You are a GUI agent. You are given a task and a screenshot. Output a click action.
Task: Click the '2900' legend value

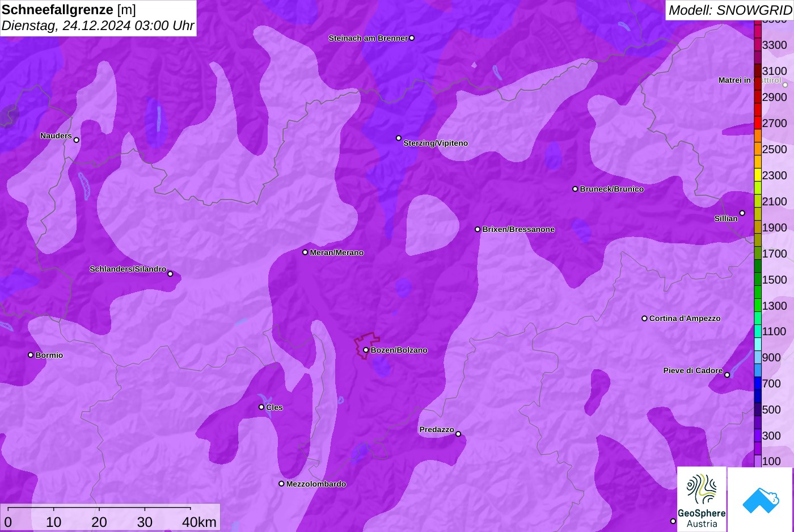[x=774, y=97]
